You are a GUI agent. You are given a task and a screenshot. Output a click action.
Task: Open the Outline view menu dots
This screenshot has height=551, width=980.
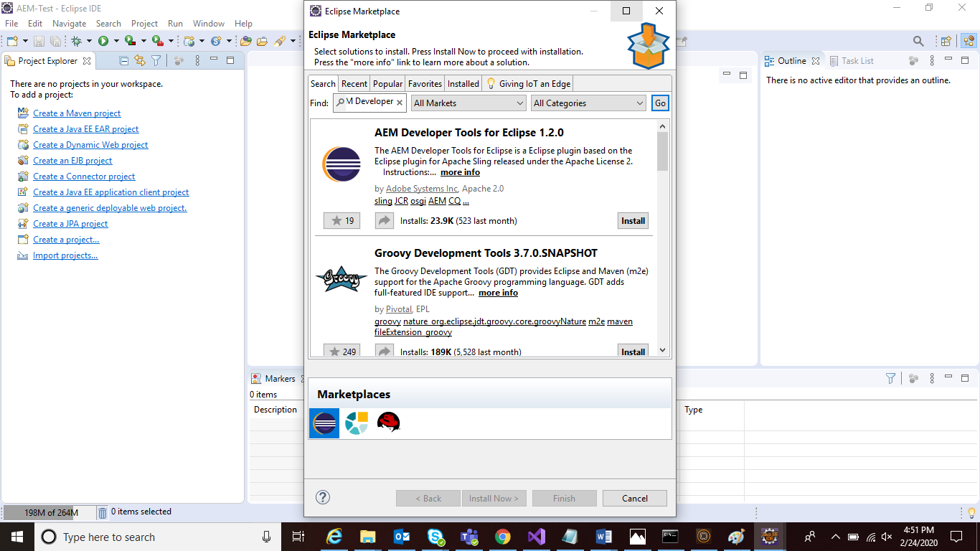point(932,61)
